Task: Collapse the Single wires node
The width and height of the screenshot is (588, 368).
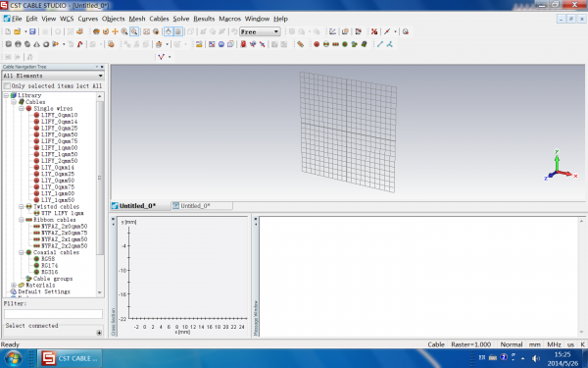Action: coord(22,109)
